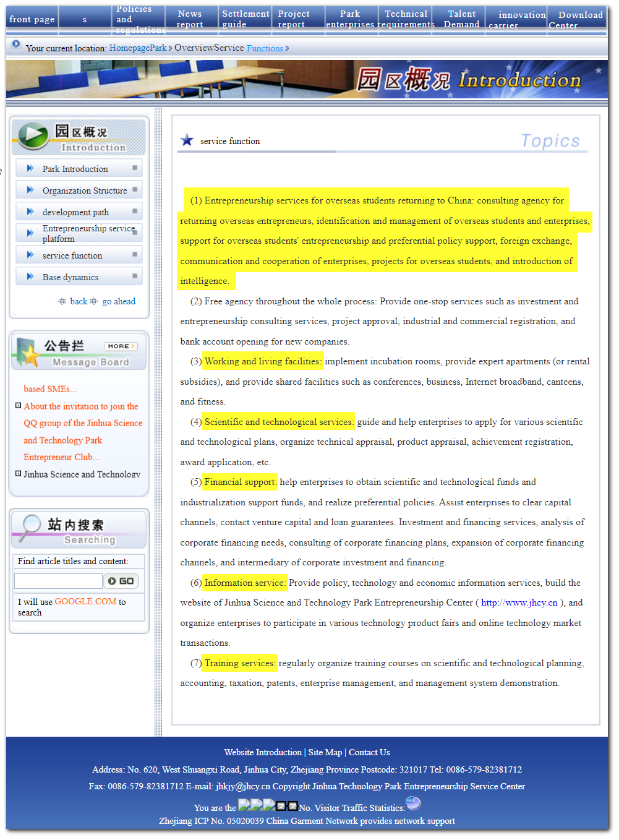Viewport: 619px width, 840px height.
Task: Click the magnifier Searching icon
Action: 30,528
